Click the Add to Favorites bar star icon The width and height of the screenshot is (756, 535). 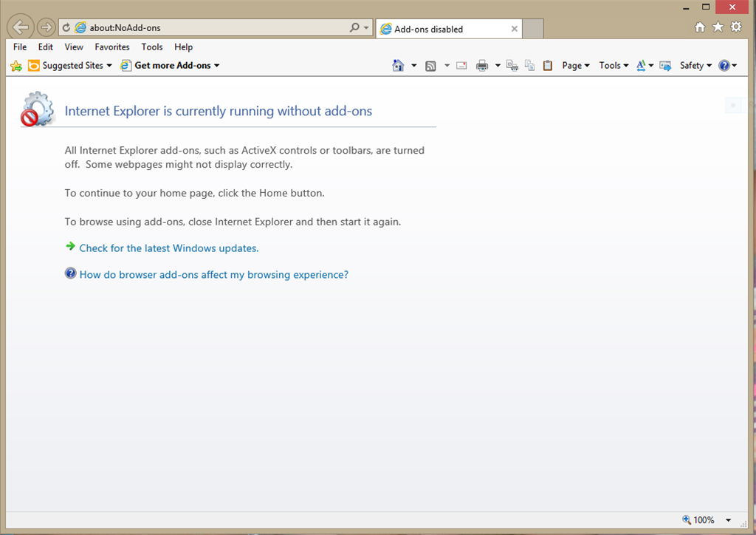click(x=16, y=66)
